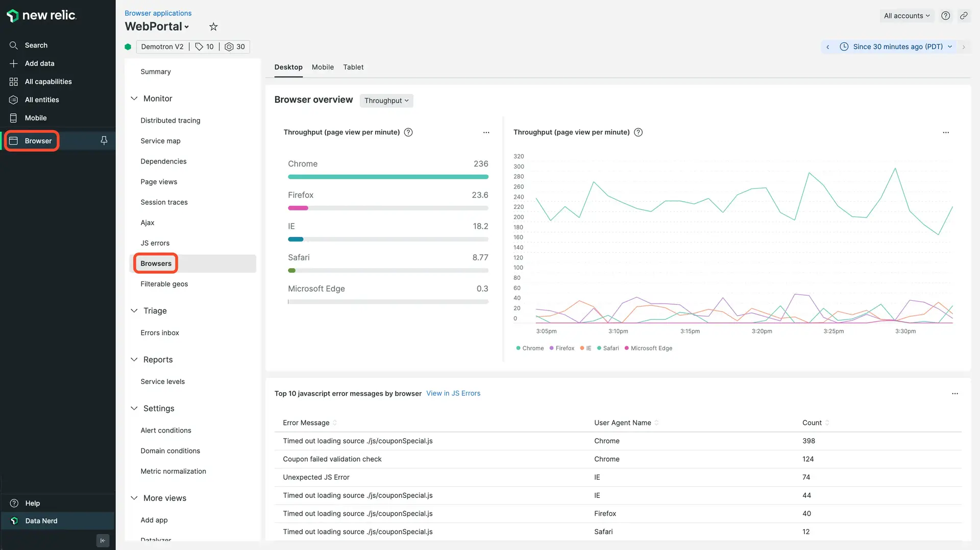Go to previous time range arrow
Screen dimensions: 980x550
tap(827, 46)
